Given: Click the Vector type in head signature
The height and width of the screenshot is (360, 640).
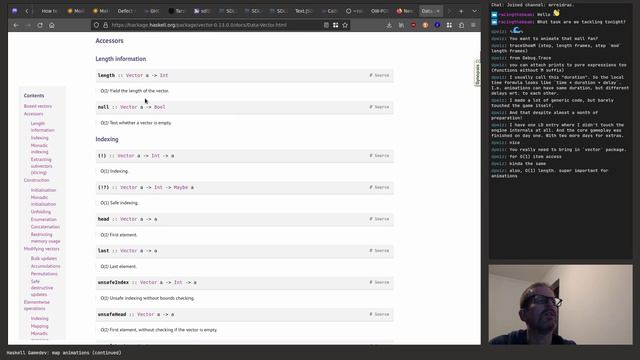Looking at the screenshot, I should pos(129,219).
